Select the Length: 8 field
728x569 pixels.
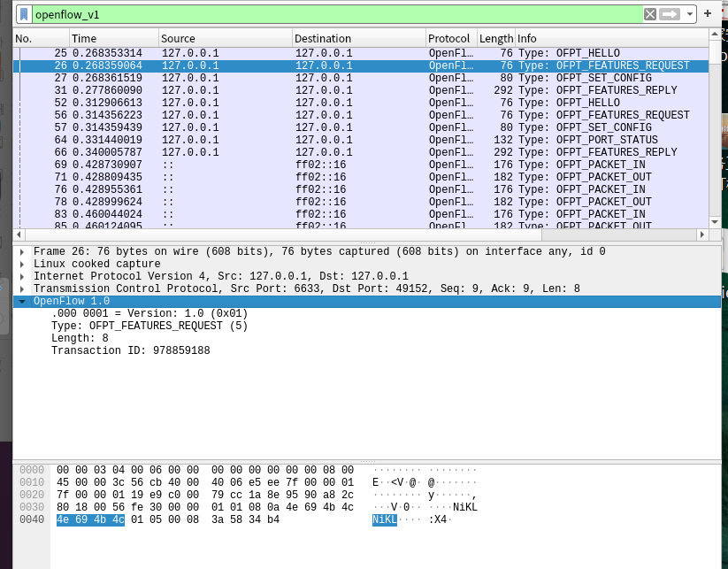click(80, 338)
